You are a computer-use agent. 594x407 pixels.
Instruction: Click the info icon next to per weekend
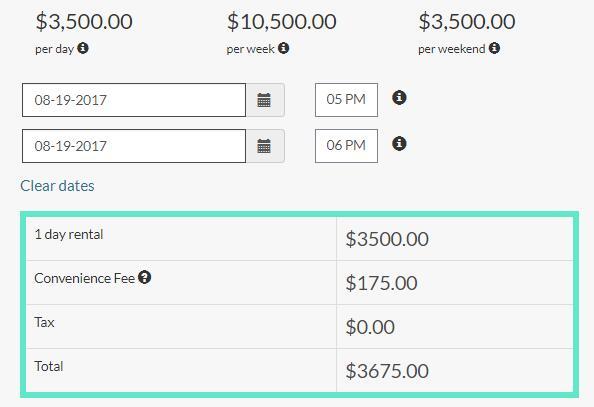tap(494, 48)
